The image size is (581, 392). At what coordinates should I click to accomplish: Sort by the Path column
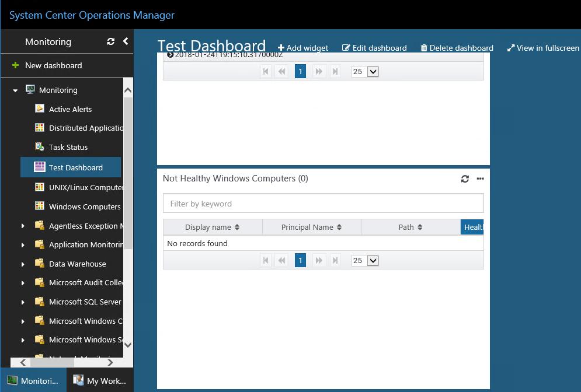(411, 228)
